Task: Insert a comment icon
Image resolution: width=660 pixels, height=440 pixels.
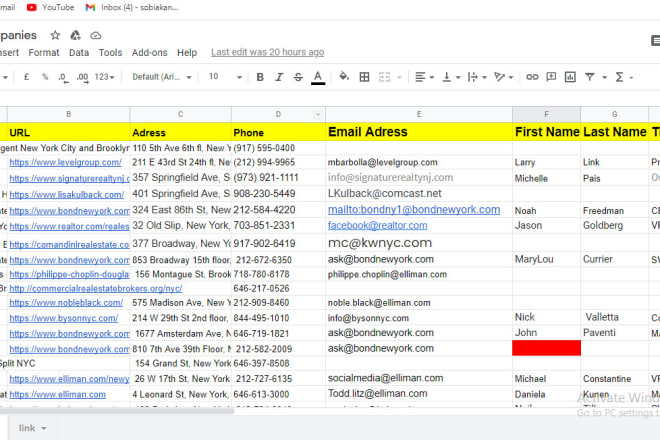Action: [x=551, y=77]
